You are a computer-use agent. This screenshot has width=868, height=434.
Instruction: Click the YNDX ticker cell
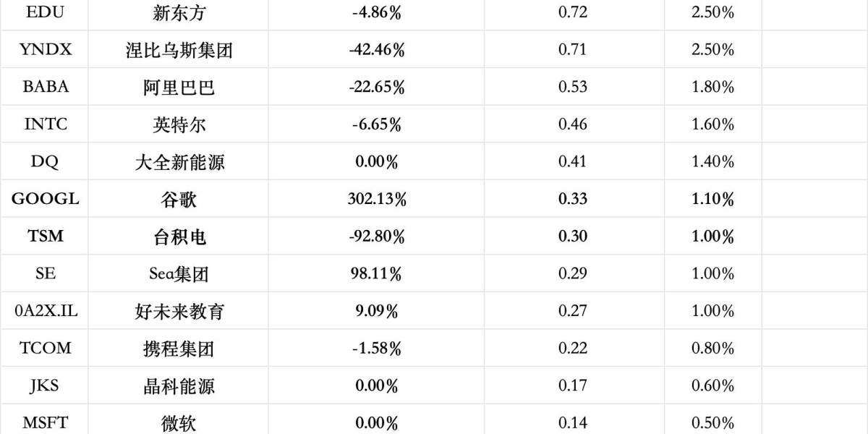click(x=45, y=49)
